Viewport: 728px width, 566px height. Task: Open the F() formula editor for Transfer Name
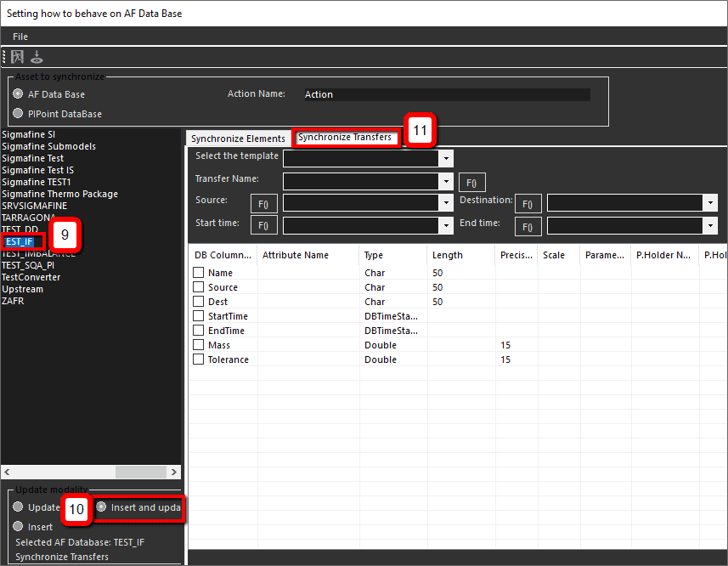471,181
